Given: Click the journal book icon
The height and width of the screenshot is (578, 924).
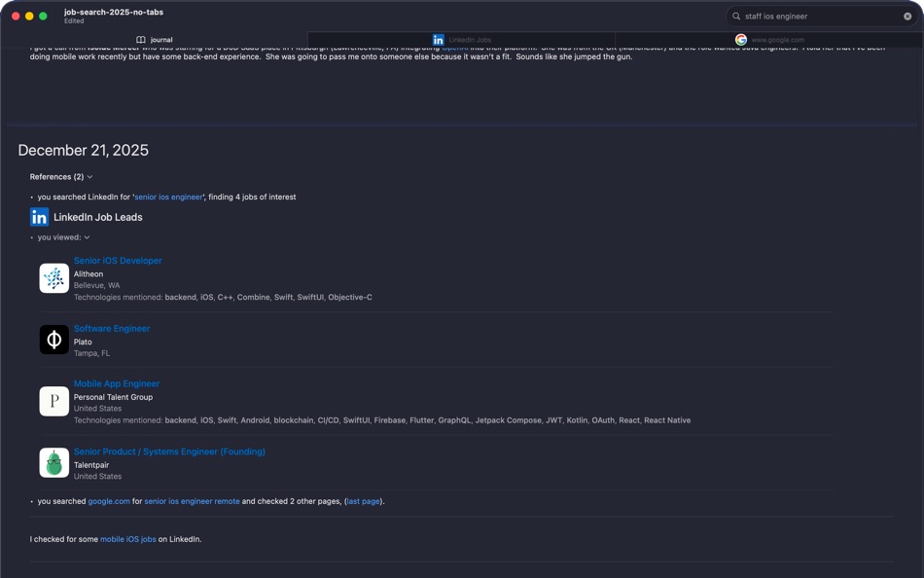Looking at the screenshot, I should tap(140, 40).
